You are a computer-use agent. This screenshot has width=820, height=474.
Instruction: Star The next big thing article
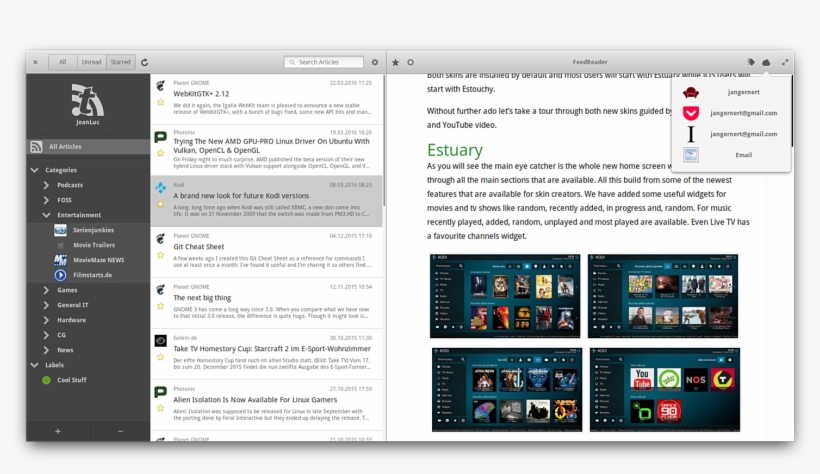click(x=161, y=306)
